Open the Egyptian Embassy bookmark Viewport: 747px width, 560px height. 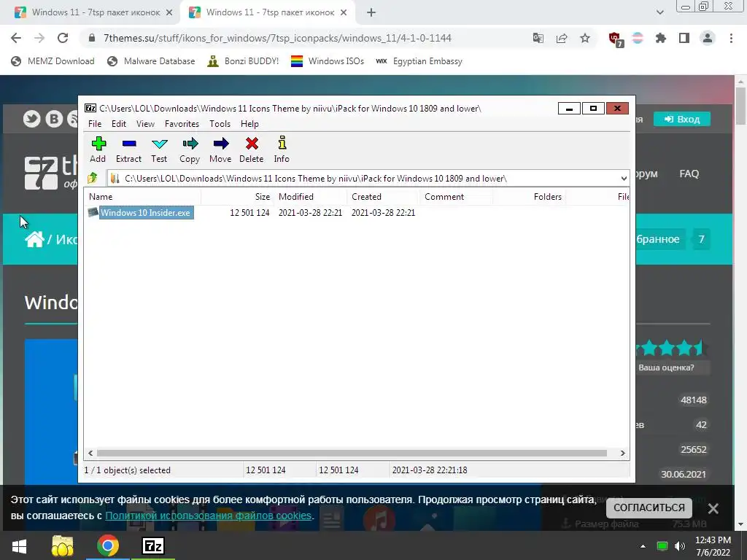click(x=419, y=61)
